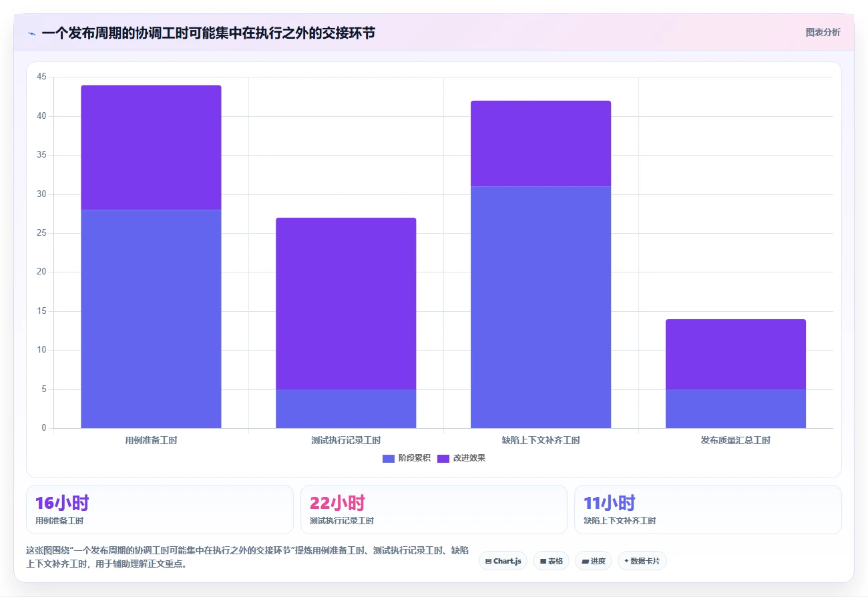Click the chart title heading text
This screenshot has width=868, height=597.
click(x=208, y=33)
